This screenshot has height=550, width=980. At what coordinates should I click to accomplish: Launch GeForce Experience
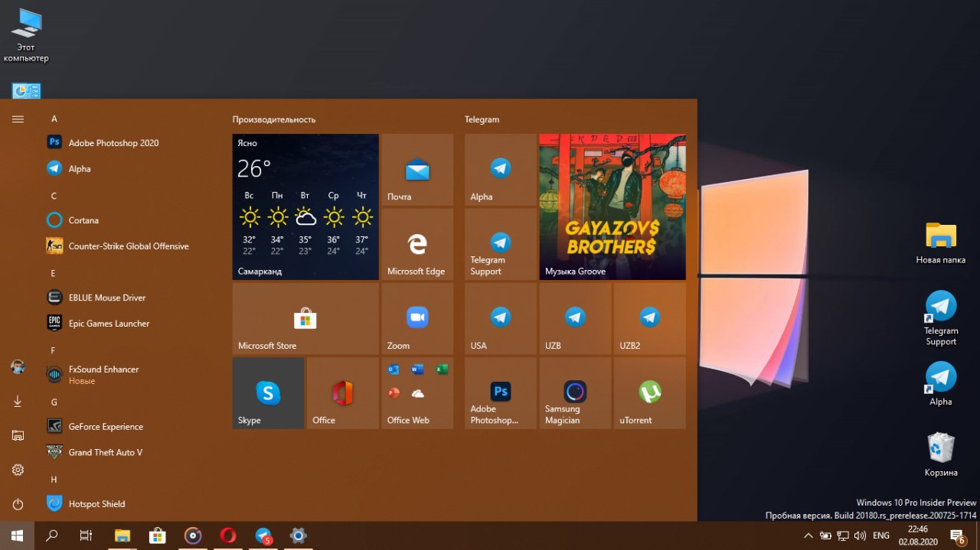point(130,427)
